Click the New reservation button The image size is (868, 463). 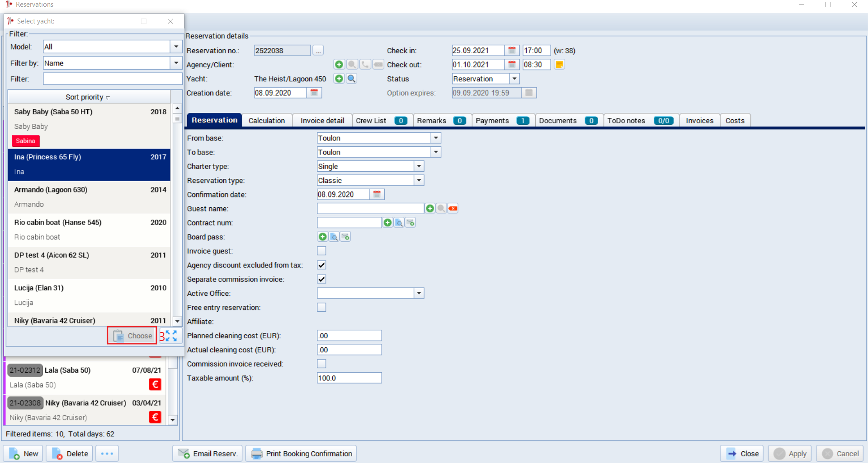[23, 454]
